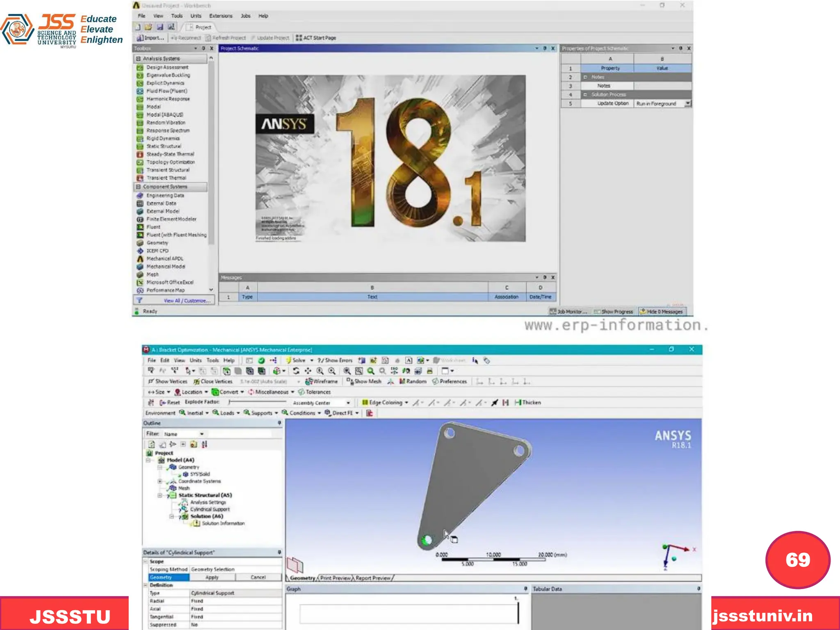Open the Extensions menu in Workbench
The width and height of the screenshot is (840, 630).
pyautogui.click(x=220, y=16)
